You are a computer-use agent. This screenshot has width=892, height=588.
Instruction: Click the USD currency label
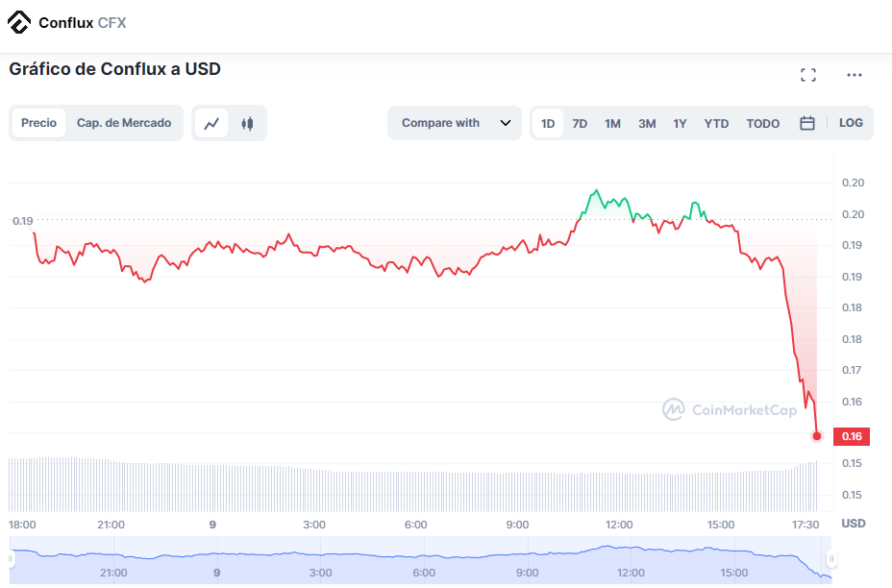point(854,524)
